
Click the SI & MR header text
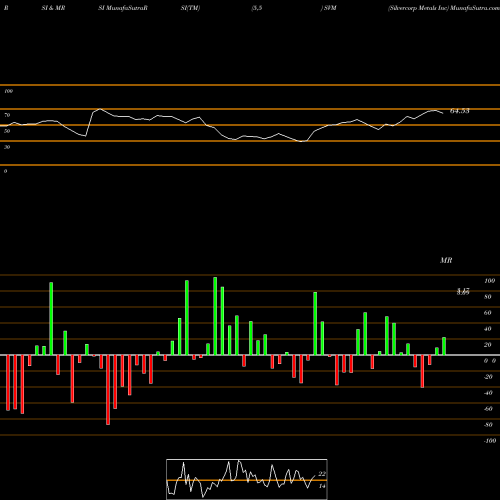point(53,8)
